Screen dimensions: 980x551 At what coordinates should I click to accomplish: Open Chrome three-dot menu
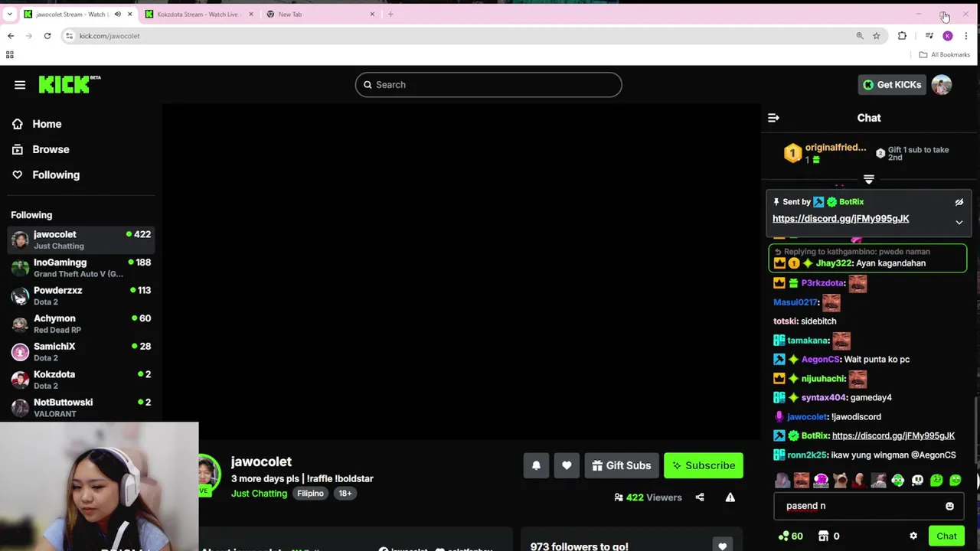pyautogui.click(x=966, y=36)
